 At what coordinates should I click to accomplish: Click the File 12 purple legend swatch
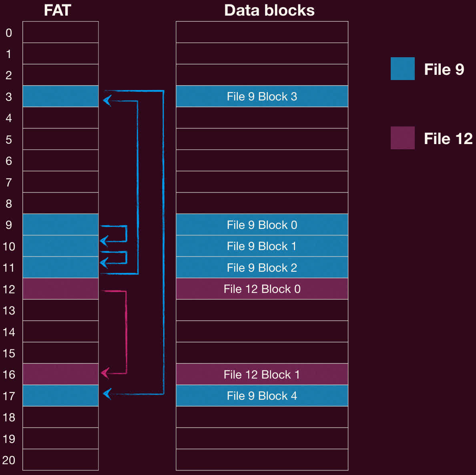pos(402,138)
